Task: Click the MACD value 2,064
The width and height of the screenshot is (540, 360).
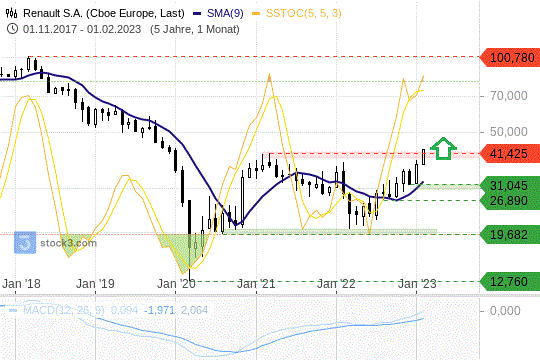Action: [194, 310]
